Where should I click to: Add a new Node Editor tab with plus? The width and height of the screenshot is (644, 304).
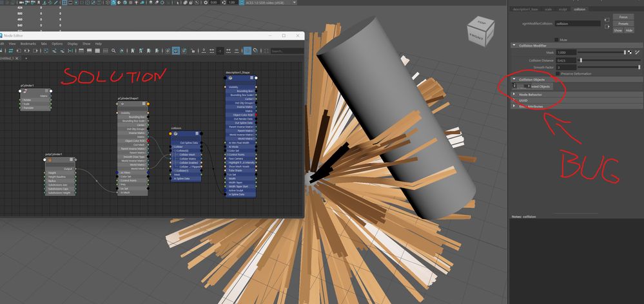click(26, 58)
